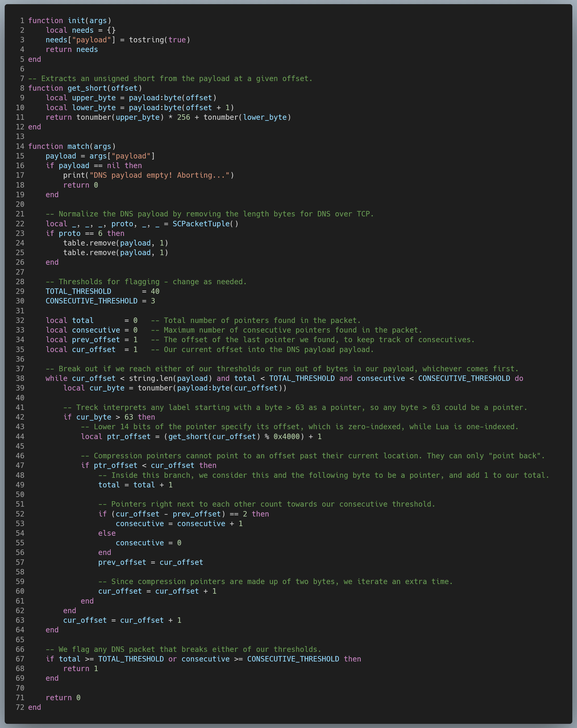Click the comment 'Extracts an unsigned short' line
This screenshot has width=577, height=728.
click(170, 79)
